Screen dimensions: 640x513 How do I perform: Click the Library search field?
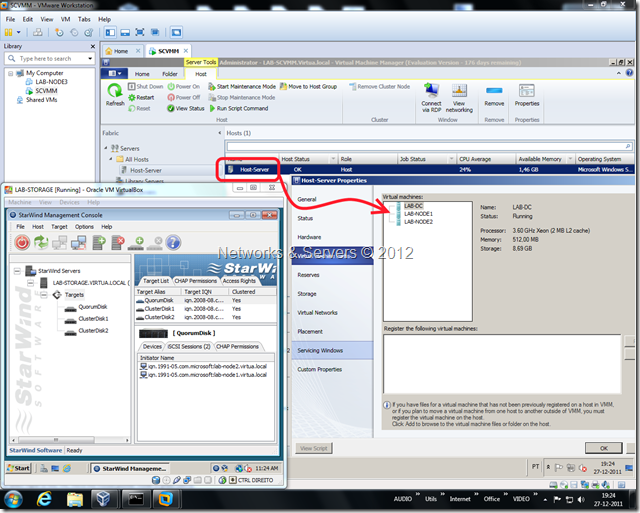50,58
